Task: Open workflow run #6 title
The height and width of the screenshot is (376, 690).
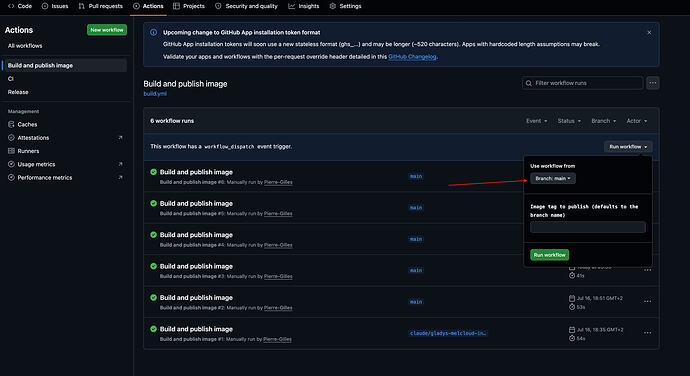Action: pos(196,172)
